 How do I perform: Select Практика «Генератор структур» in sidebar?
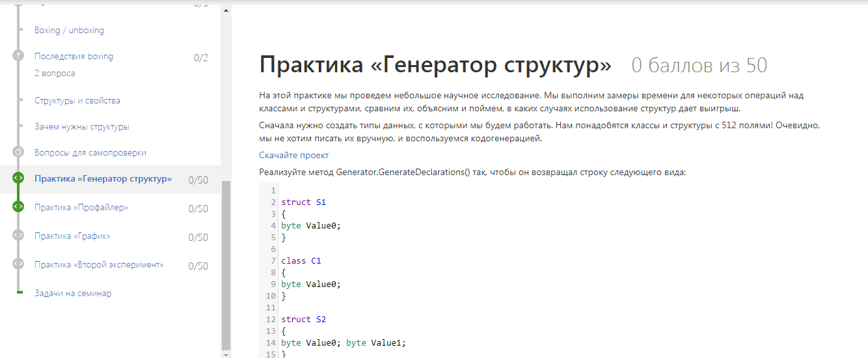103,179
